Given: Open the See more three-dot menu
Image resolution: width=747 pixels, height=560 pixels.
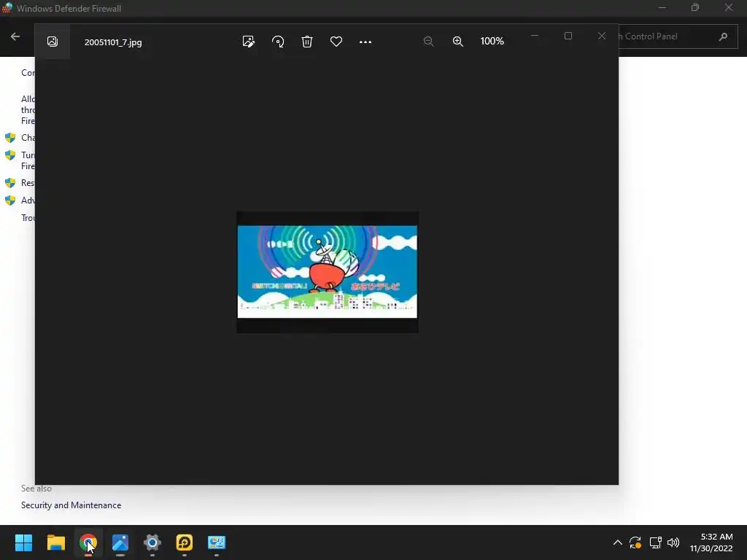Looking at the screenshot, I should (365, 42).
